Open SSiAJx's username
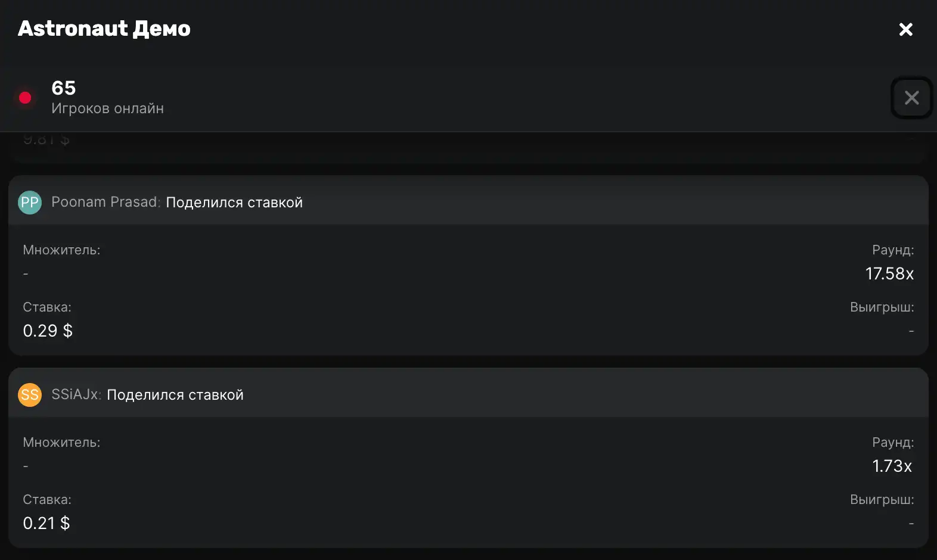 click(76, 395)
